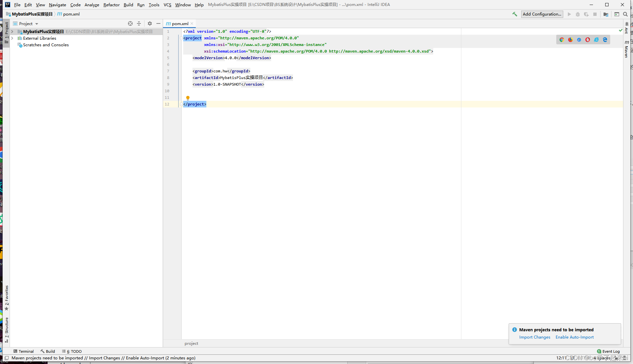633x364 pixels.
Task: Expand the MybatisPlus project tree node
Action: (12, 32)
